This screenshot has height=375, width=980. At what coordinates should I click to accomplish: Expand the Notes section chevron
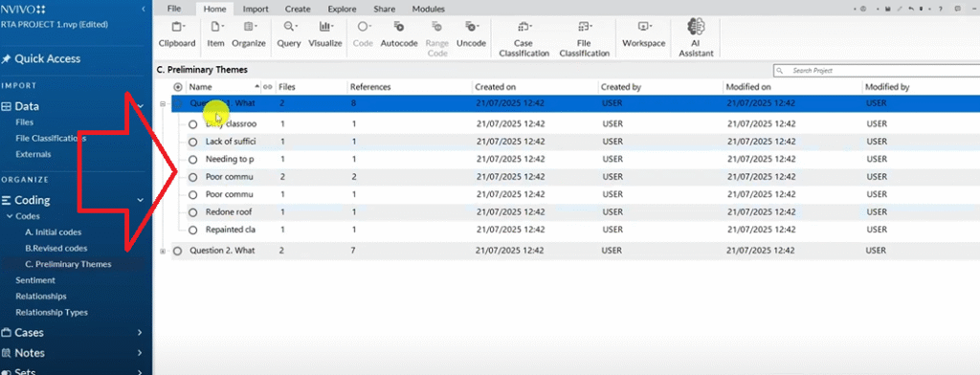(x=141, y=352)
